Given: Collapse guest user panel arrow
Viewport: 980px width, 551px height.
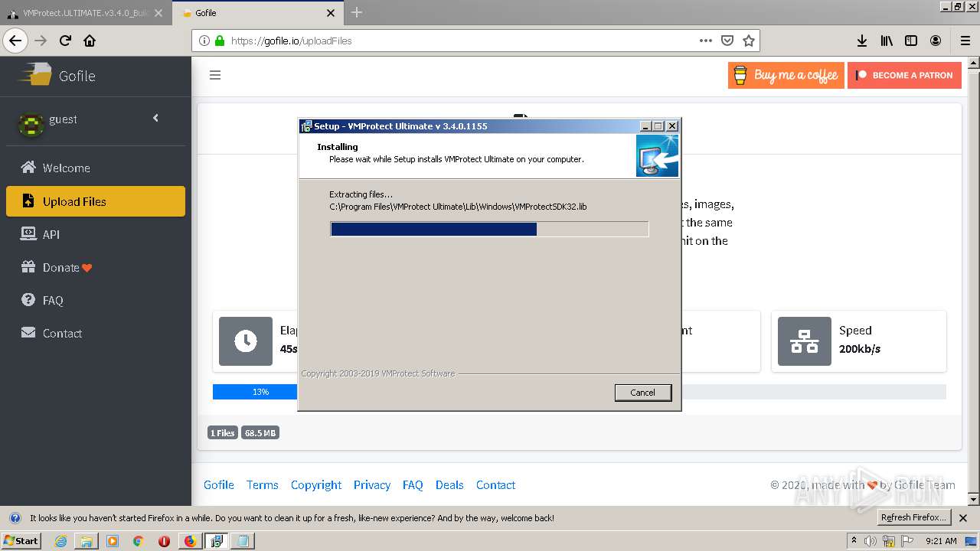Looking at the screenshot, I should tap(155, 118).
